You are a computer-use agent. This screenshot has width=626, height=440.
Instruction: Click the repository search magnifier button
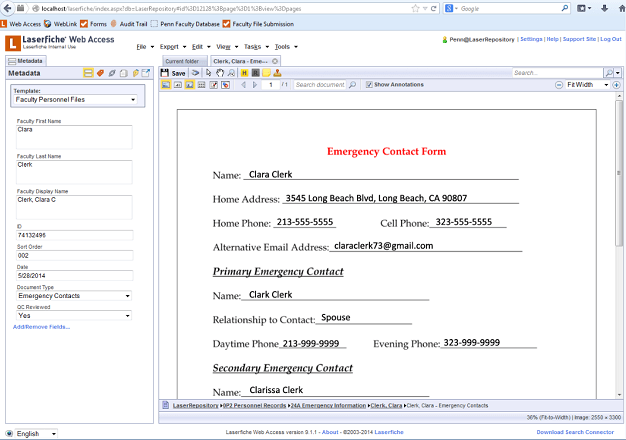point(609,73)
